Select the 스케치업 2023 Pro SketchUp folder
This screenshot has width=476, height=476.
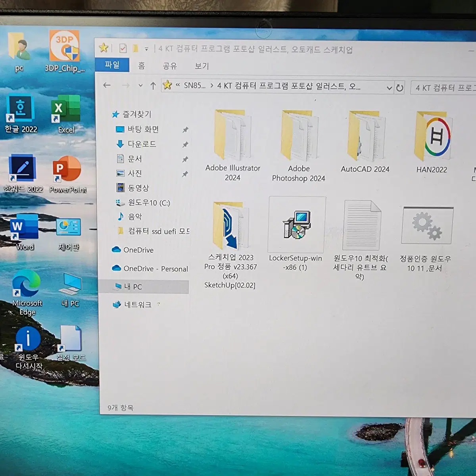pyautogui.click(x=230, y=245)
